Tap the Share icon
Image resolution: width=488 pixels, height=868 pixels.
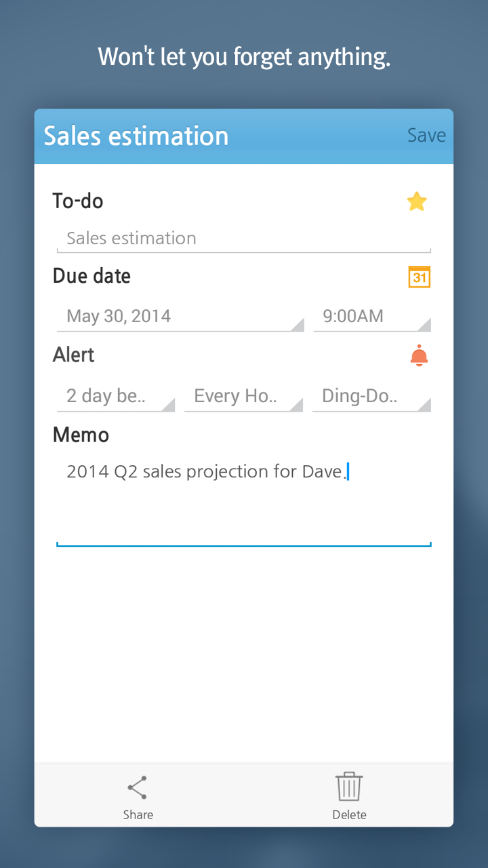tap(138, 788)
